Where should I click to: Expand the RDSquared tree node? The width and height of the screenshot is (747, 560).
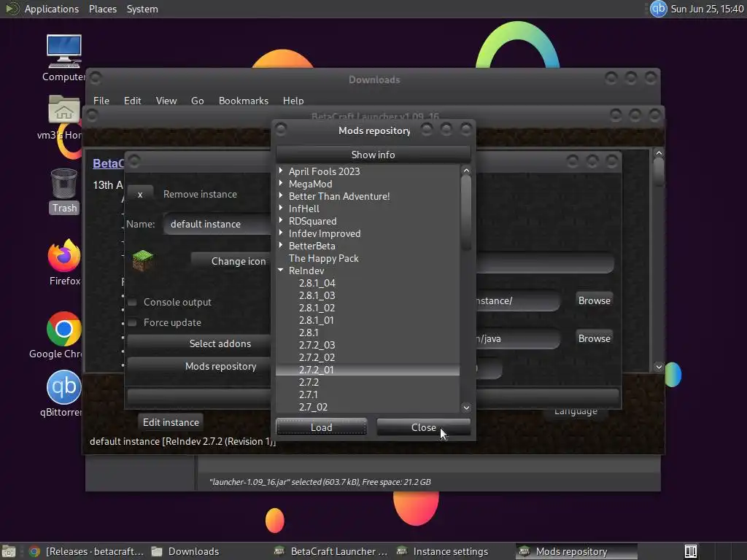point(281,220)
